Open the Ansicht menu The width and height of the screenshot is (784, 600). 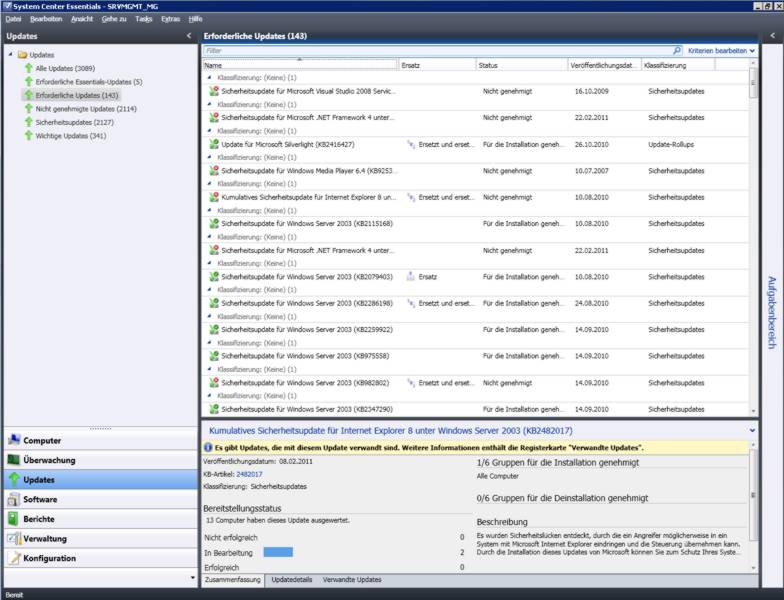coord(82,19)
